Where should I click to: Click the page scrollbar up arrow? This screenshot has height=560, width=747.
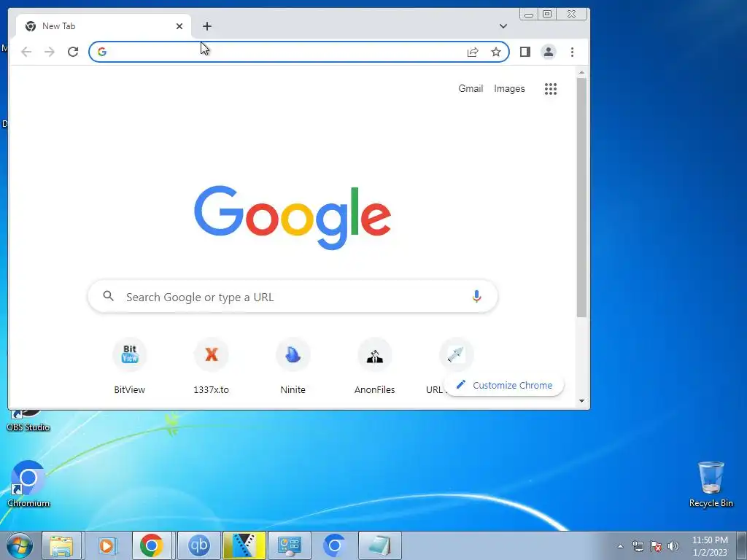581,72
